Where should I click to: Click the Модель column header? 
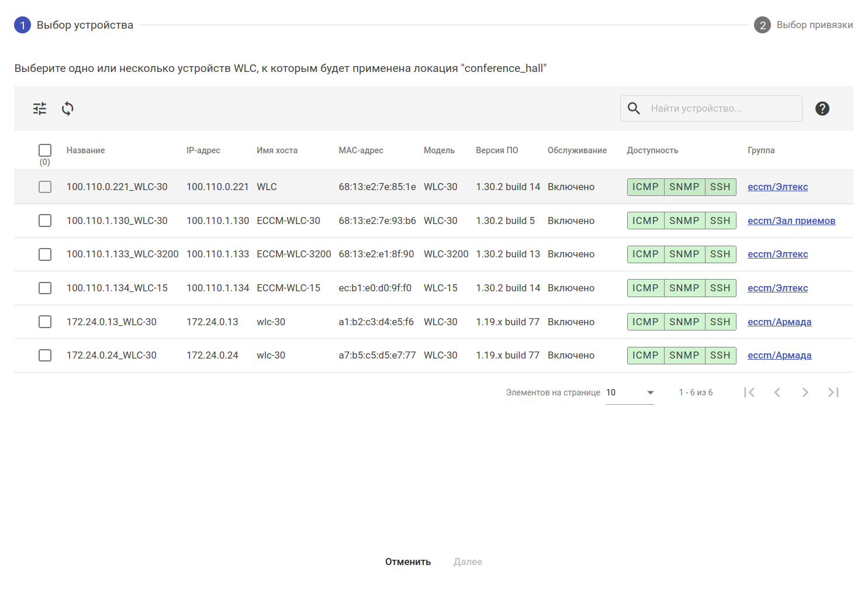pyautogui.click(x=439, y=150)
